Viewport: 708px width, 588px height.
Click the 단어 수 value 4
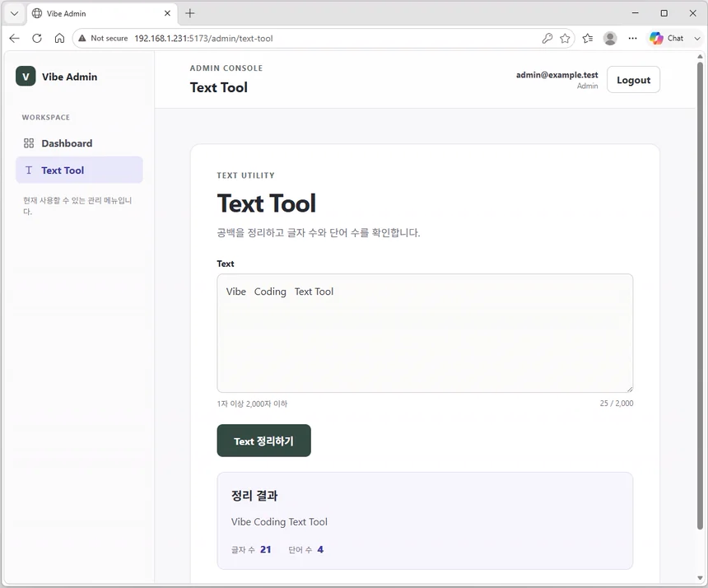click(x=320, y=549)
